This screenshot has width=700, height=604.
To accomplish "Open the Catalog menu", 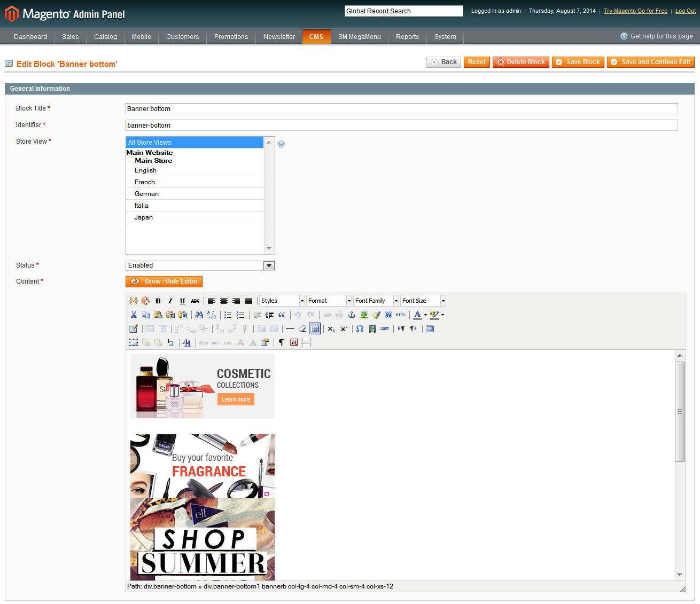I will [x=105, y=37].
